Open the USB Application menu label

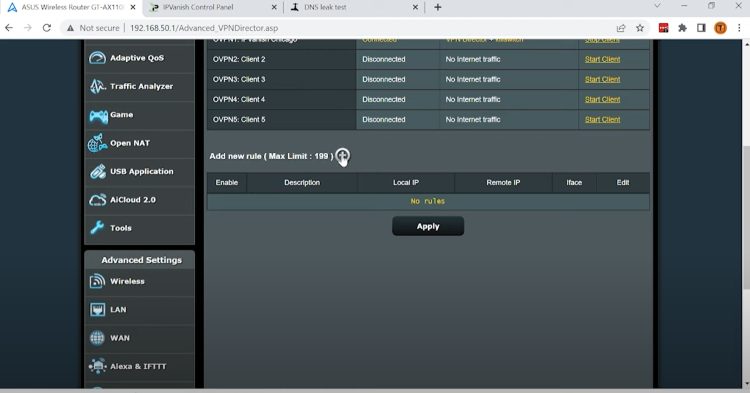142,172
